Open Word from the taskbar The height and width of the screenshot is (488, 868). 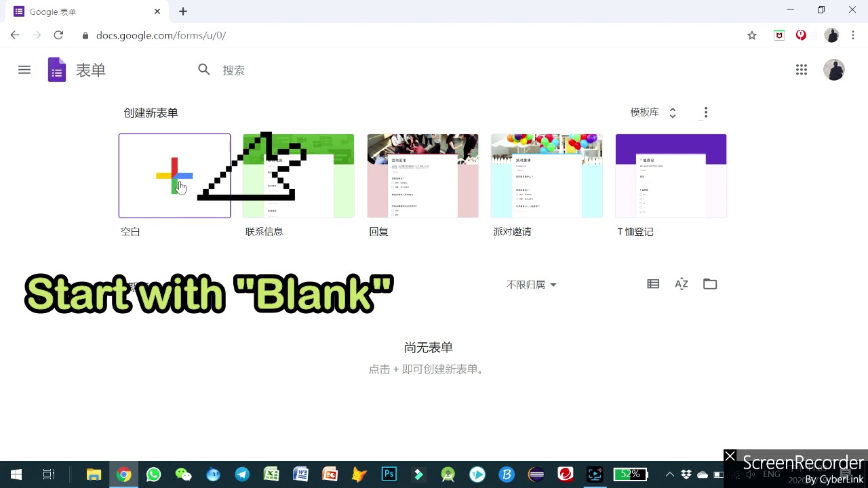coord(300,474)
